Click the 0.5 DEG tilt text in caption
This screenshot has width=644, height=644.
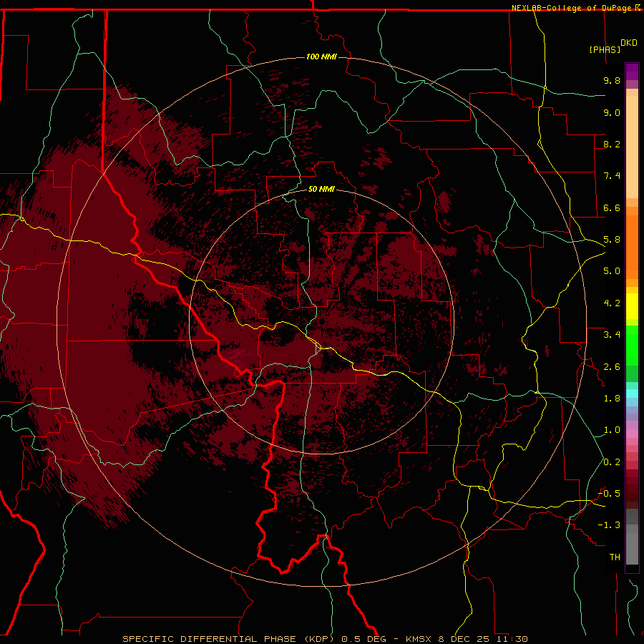(364, 639)
